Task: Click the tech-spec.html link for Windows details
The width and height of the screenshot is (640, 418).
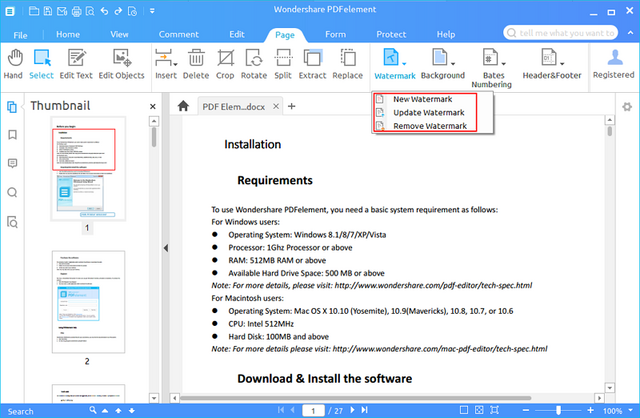Action: pos(433,285)
